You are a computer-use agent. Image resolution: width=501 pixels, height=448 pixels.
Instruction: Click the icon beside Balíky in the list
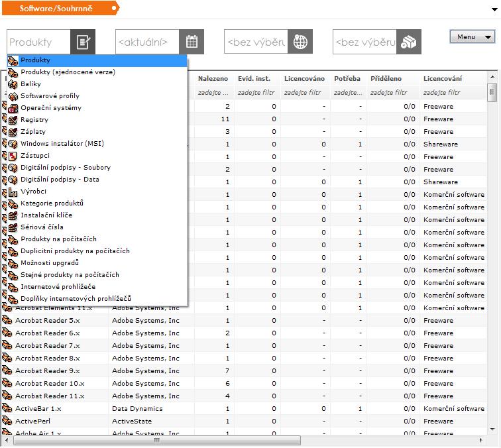[x=13, y=84]
